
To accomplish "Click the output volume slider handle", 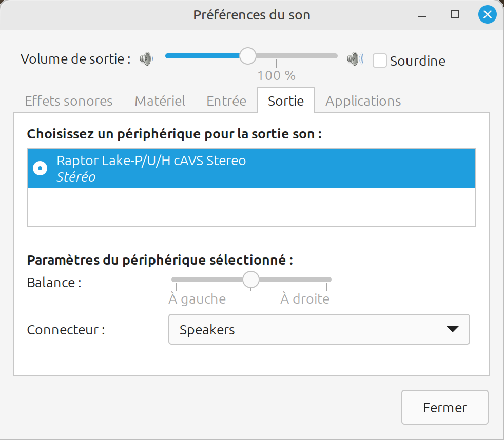I will tap(248, 56).
